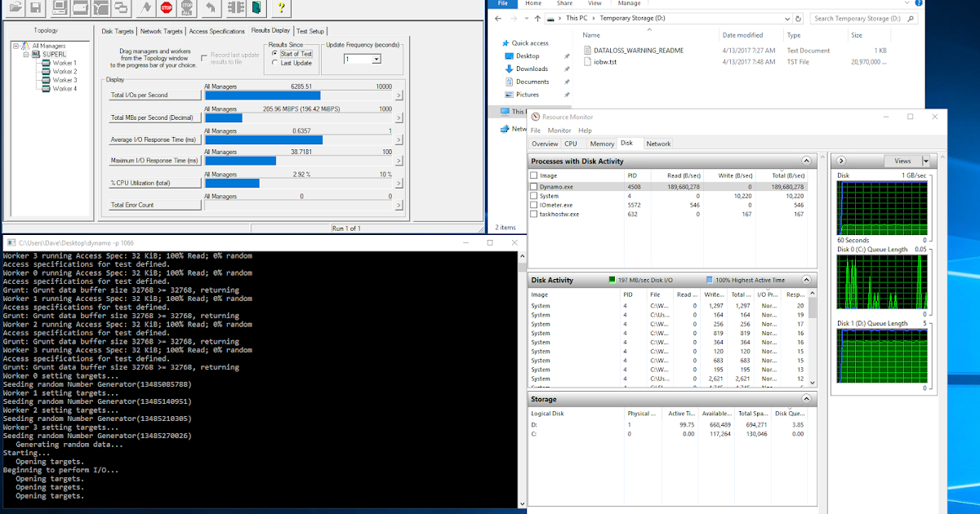
Task: Stop all tests with STOP ALL icon
Action: pos(186,7)
